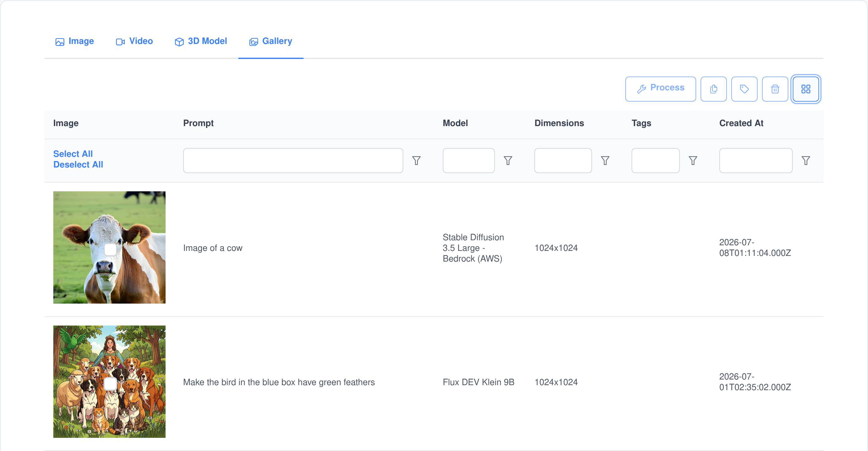Focus the Dimensions filter input field

click(563, 161)
